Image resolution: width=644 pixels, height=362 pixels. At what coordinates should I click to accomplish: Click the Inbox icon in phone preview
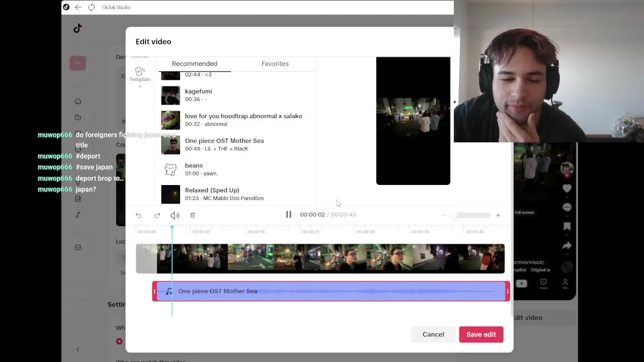click(x=543, y=284)
